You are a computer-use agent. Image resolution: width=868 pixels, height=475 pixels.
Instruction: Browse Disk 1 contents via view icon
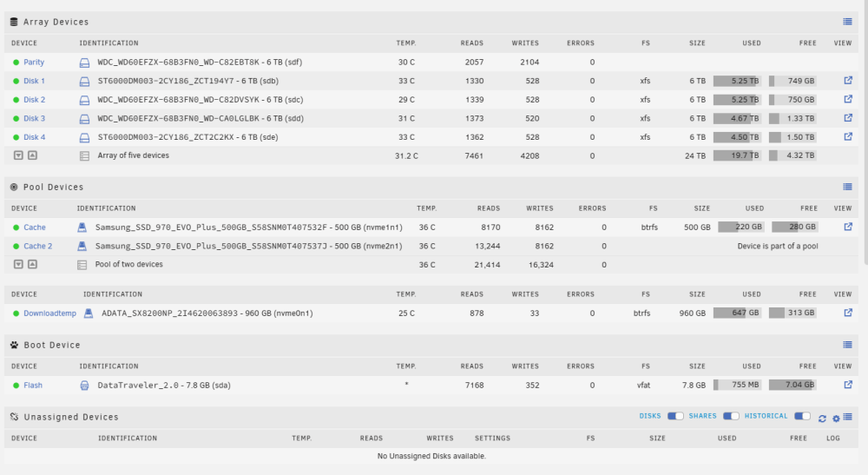pos(848,80)
